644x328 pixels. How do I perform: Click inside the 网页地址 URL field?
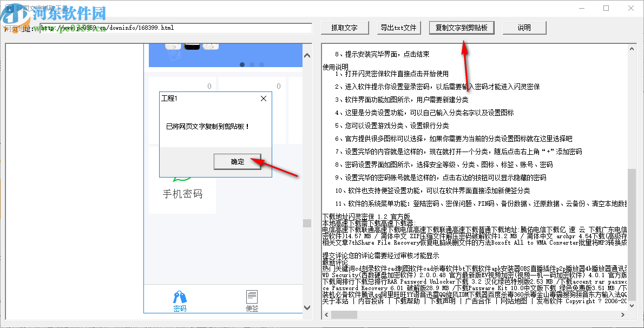pos(162,28)
